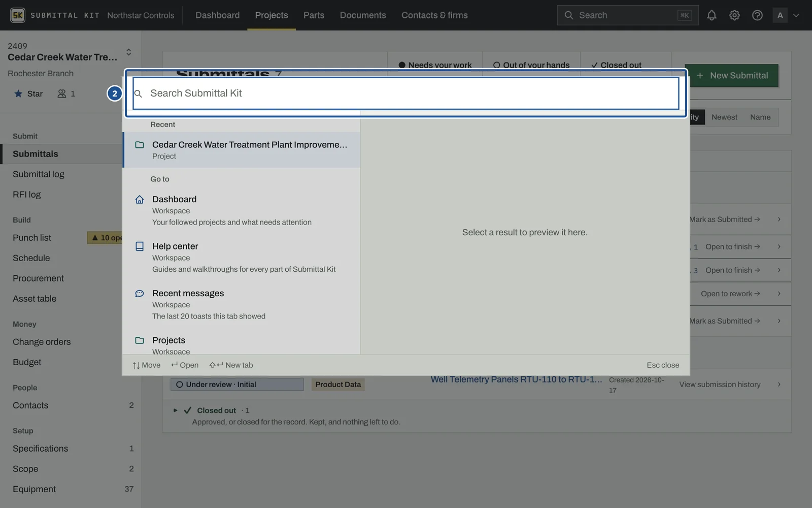Expand the account menu chevron
This screenshot has width=812, height=508.
796,15
